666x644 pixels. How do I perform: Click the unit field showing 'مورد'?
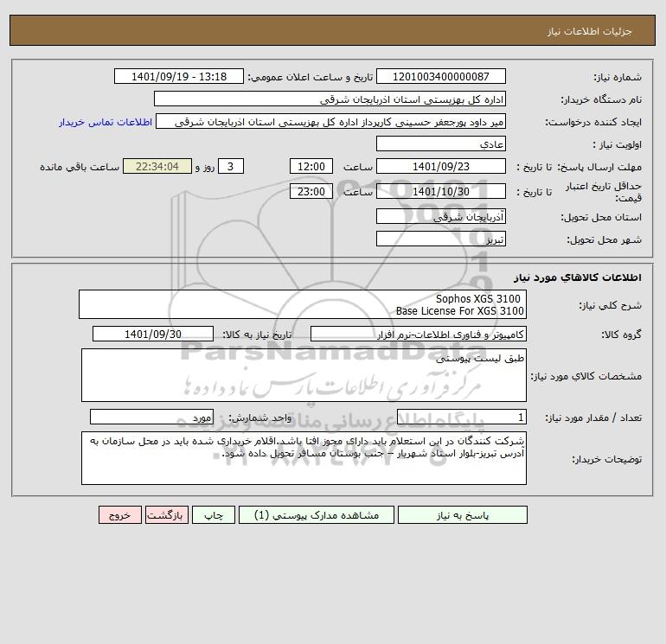click(x=151, y=417)
